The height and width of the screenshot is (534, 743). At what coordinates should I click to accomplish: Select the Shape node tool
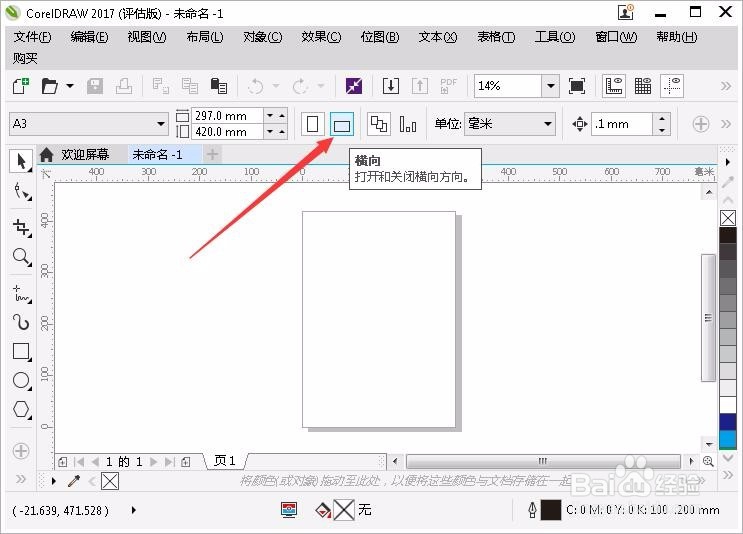click(x=21, y=191)
